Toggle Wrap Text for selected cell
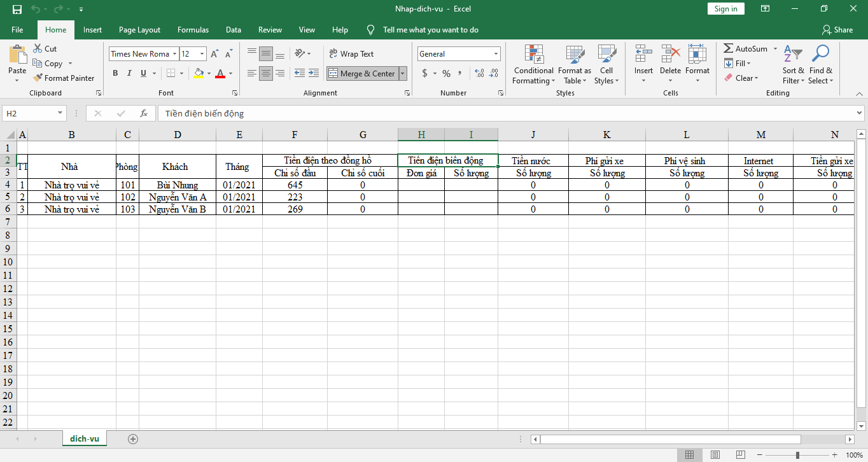The width and height of the screenshot is (868, 462). pos(351,54)
